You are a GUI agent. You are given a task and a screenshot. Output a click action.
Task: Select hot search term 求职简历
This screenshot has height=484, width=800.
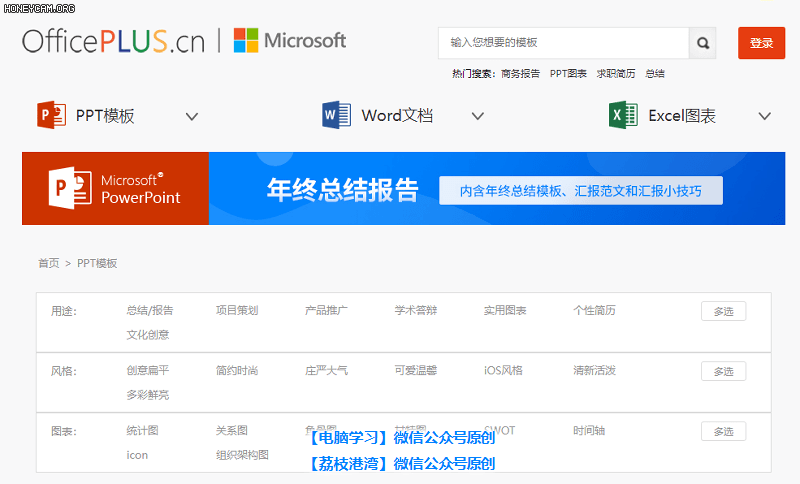(616, 74)
